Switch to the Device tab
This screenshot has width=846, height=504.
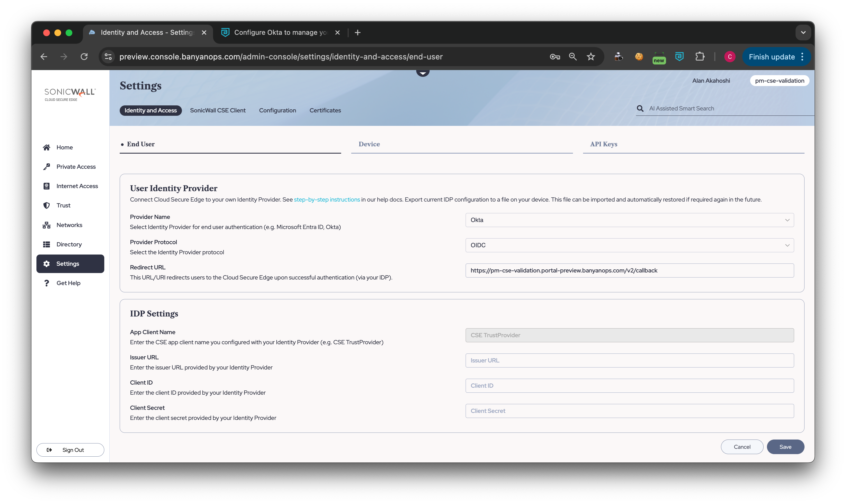369,144
